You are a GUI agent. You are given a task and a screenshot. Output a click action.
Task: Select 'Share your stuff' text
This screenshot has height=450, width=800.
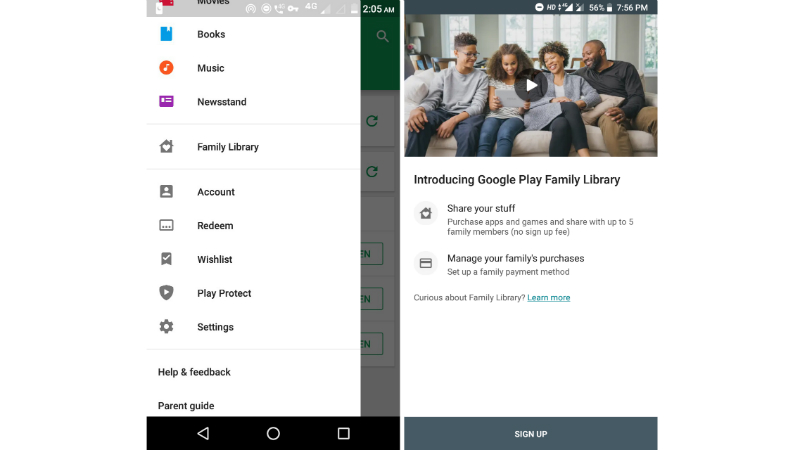(x=481, y=208)
